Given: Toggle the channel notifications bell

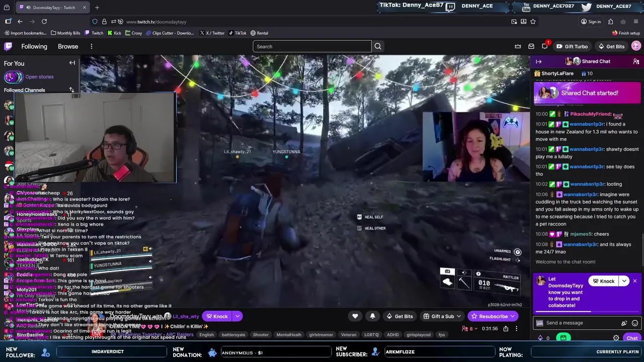Looking at the screenshot, I should tap(372, 316).
